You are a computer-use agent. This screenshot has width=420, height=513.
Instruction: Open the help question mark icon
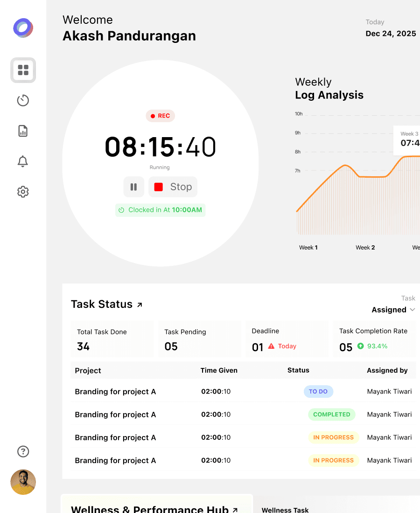tap(23, 451)
